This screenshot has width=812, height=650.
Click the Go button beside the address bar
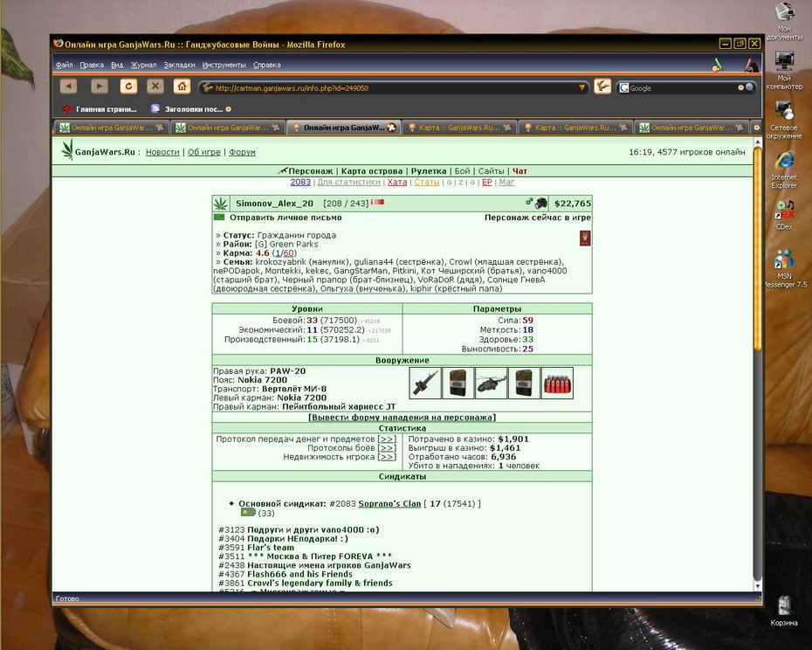602,86
